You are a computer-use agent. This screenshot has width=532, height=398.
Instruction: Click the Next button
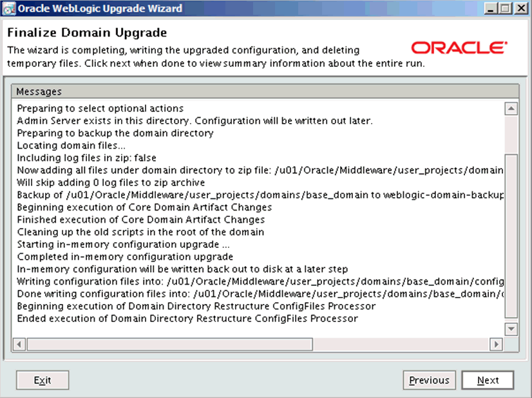pyautogui.click(x=488, y=380)
